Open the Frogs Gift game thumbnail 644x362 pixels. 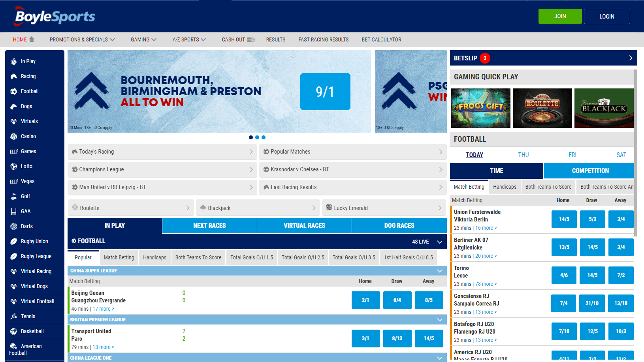tap(480, 108)
